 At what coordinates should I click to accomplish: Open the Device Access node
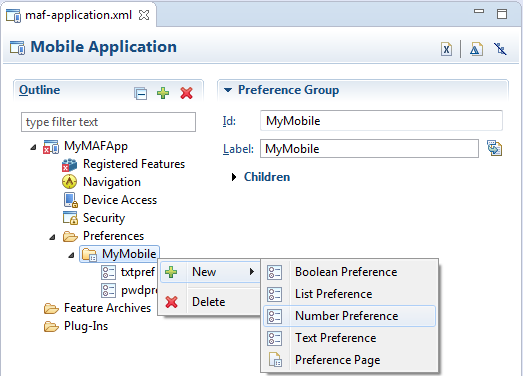tap(120, 200)
